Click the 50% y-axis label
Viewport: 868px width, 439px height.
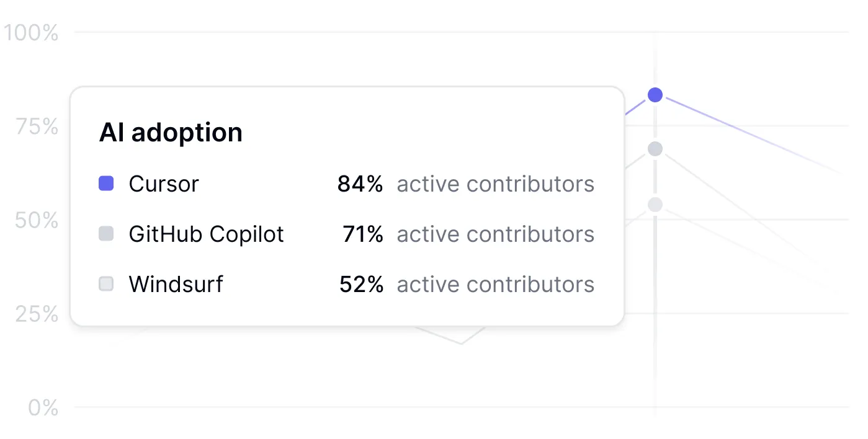point(37,221)
